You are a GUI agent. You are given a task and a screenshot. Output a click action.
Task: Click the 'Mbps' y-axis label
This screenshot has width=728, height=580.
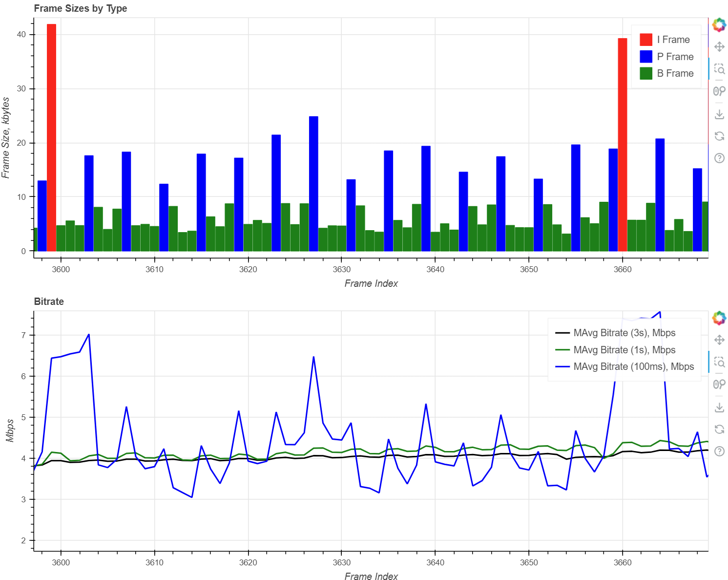coord(10,430)
